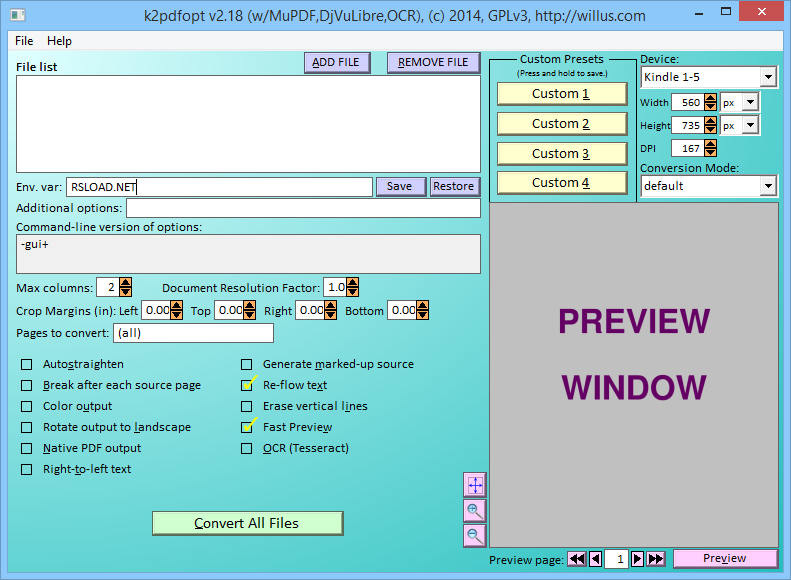Adjust Top crop margin spinner

tap(250, 310)
